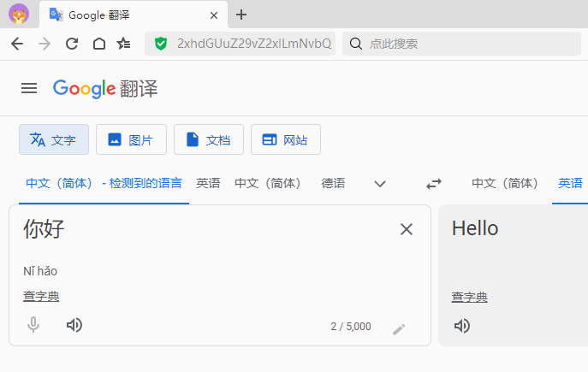
Task: Swap source and target languages
Action: click(434, 183)
